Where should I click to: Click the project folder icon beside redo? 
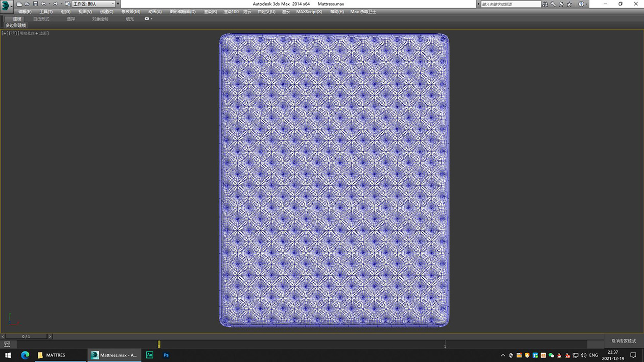pyautogui.click(x=67, y=4)
